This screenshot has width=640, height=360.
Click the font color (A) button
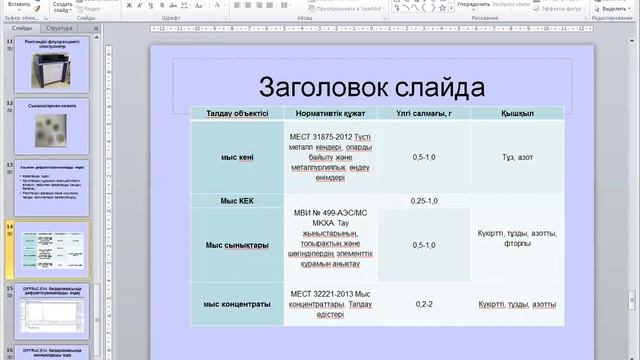(217, 6)
